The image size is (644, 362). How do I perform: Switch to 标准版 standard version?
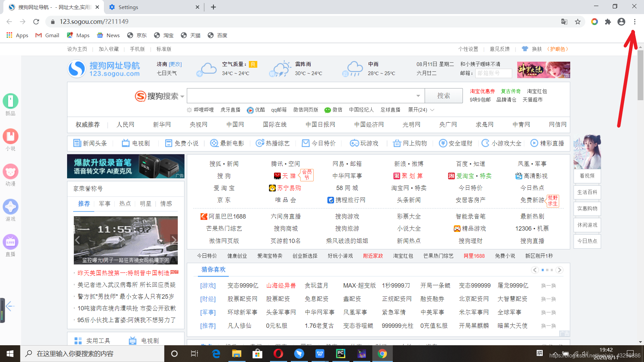point(164,49)
